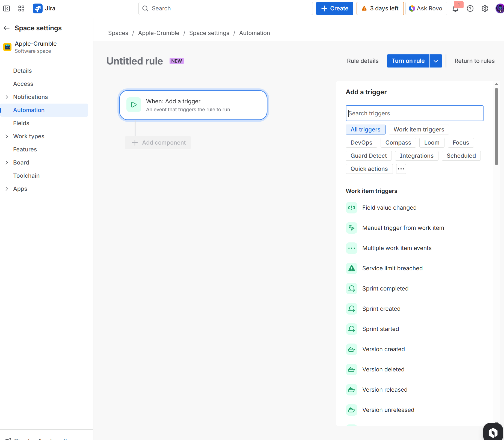
Task: Open the notifications bell icon
Action: tap(455, 9)
